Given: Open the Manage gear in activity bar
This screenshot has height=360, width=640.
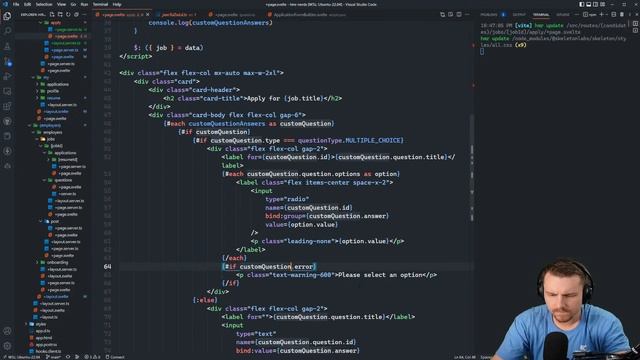Looking at the screenshot, I should [x=7, y=346].
